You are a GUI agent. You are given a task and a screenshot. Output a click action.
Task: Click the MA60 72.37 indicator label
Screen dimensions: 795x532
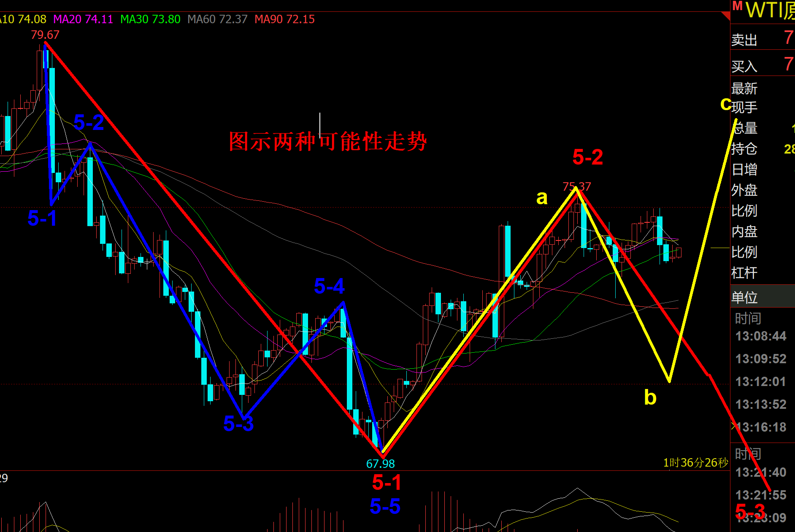pyautogui.click(x=217, y=19)
